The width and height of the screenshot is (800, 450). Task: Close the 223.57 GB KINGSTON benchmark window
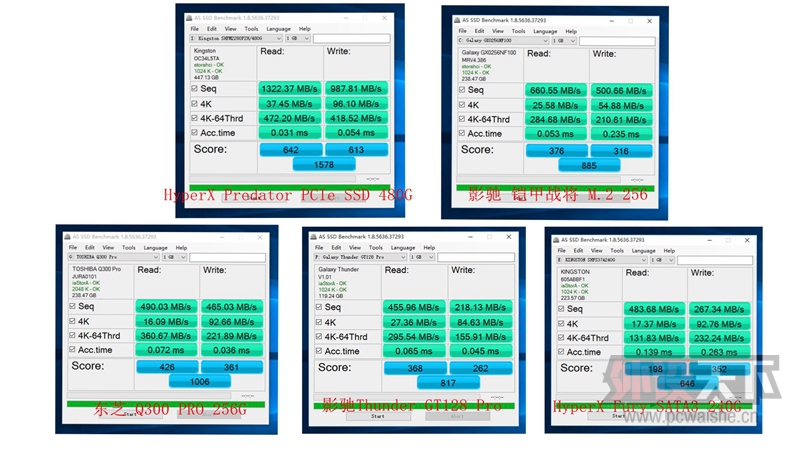coord(746,240)
